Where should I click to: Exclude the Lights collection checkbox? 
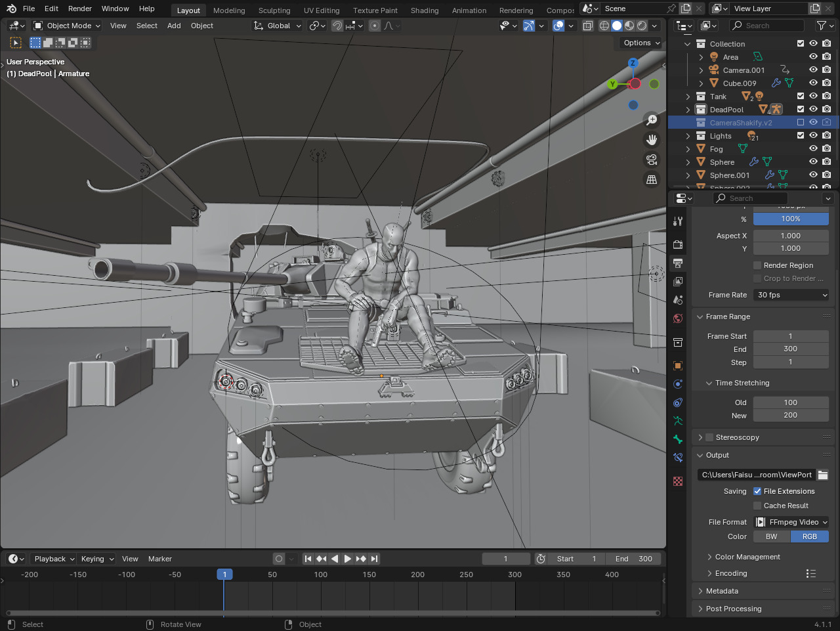pyautogui.click(x=800, y=135)
